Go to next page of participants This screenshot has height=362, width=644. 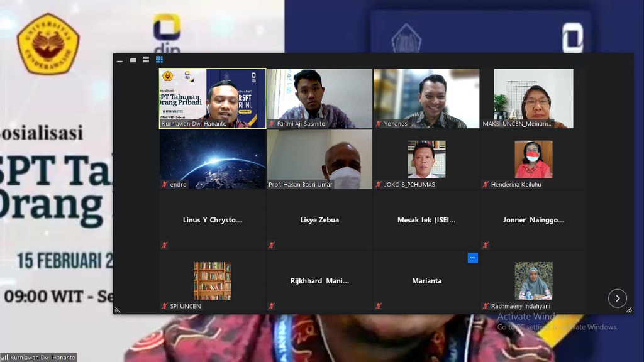pos(618,299)
